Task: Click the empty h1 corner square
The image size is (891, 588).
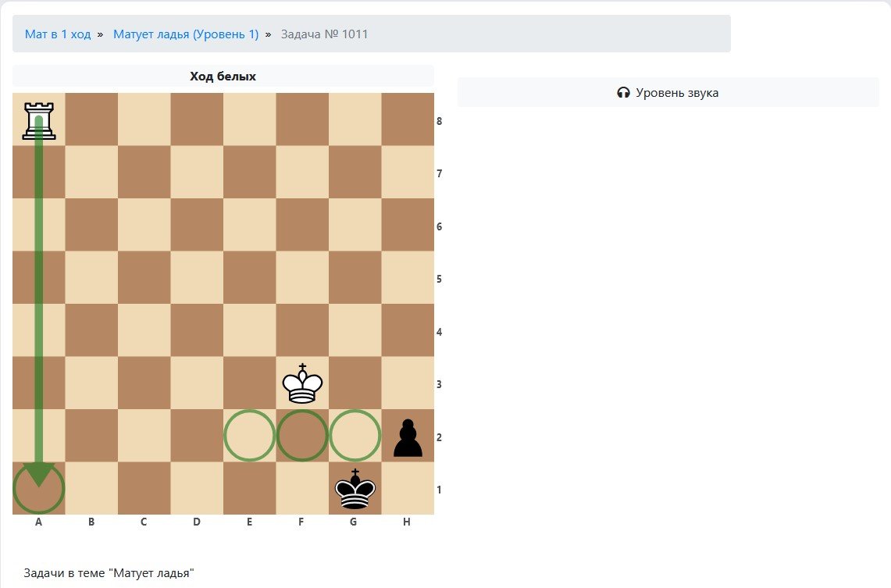Action: (407, 489)
